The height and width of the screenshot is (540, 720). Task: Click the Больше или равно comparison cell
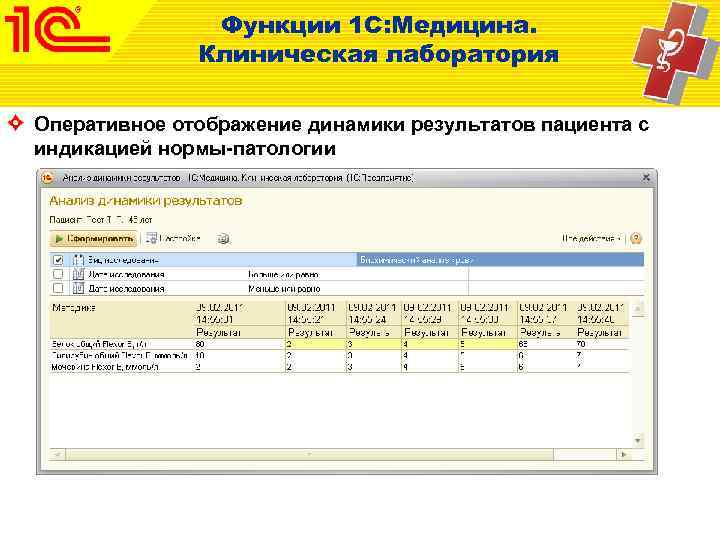click(x=283, y=275)
